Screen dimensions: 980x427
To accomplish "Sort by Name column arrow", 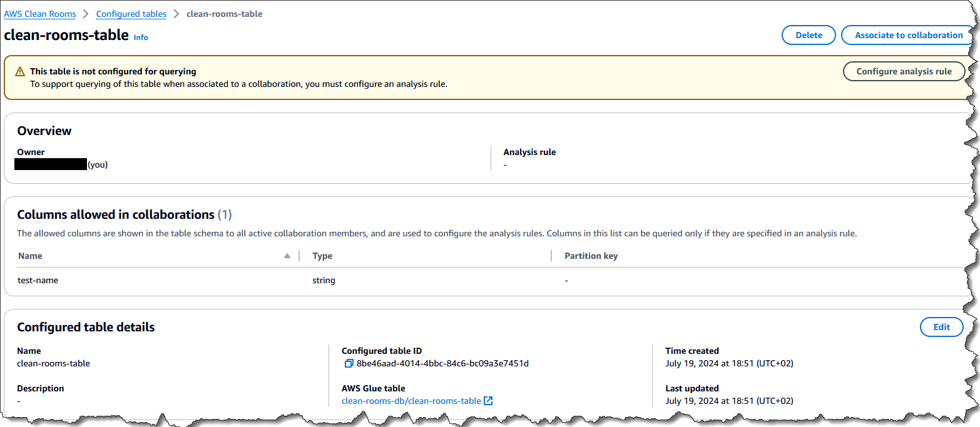I will (287, 256).
